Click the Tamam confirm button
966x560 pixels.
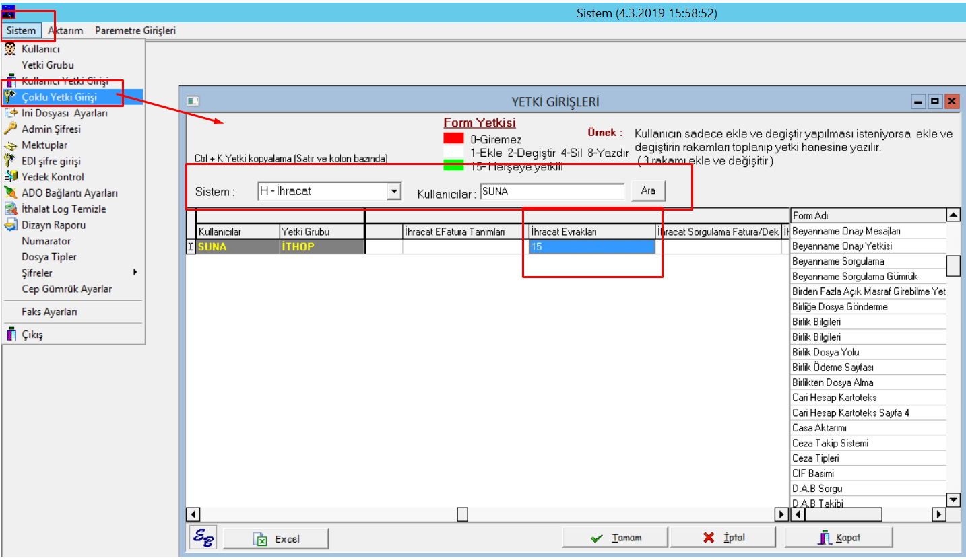coord(616,538)
